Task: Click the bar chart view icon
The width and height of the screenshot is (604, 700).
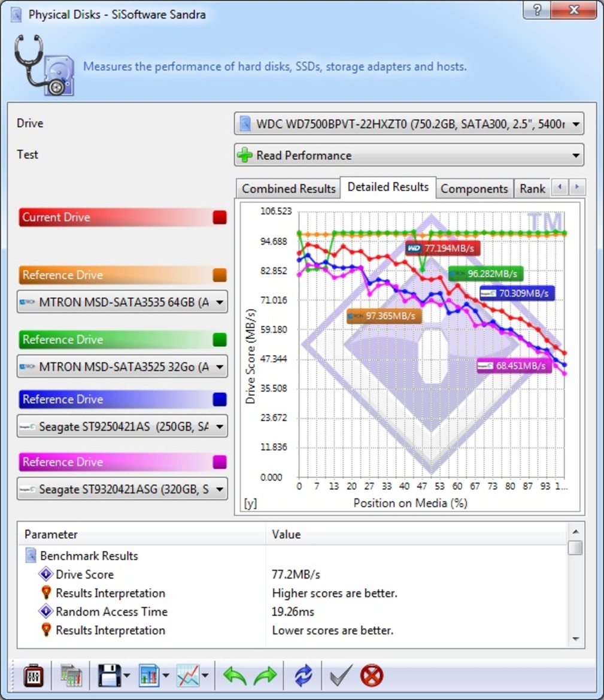Action: pos(148,675)
